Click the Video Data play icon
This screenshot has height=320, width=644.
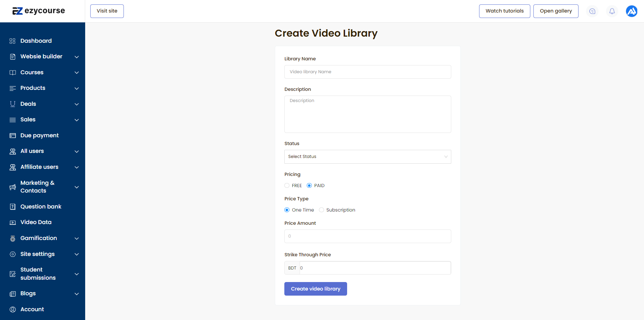13,223
